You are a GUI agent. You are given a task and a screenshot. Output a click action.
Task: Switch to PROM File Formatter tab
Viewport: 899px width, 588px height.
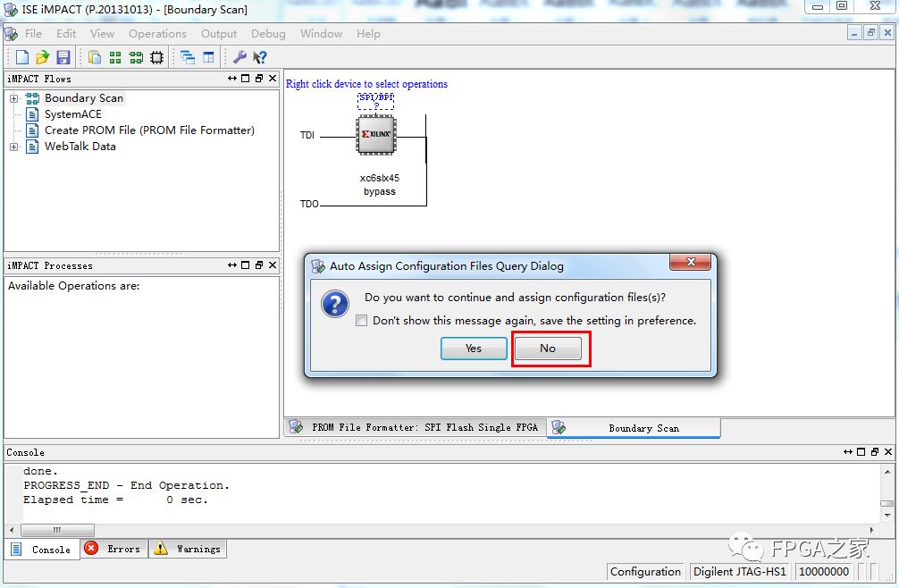click(x=416, y=427)
